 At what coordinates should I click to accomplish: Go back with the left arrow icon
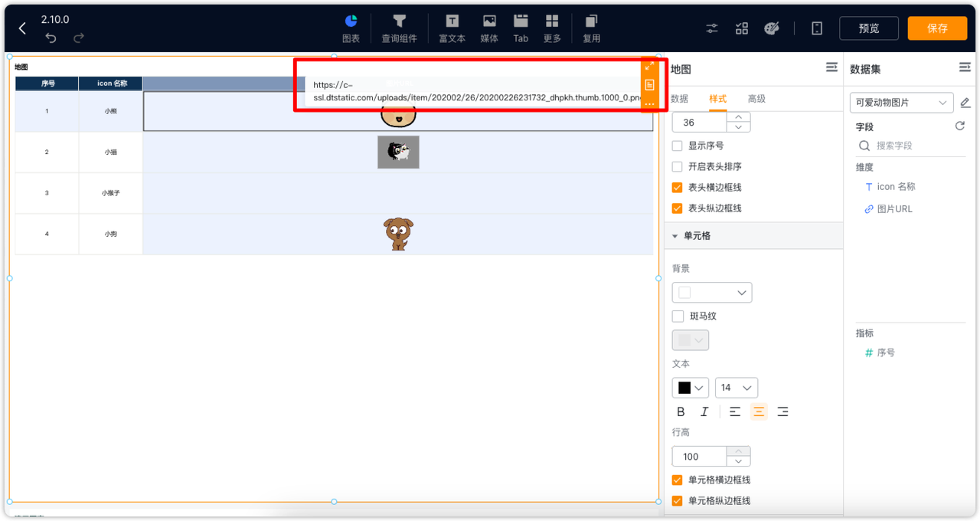pos(22,28)
